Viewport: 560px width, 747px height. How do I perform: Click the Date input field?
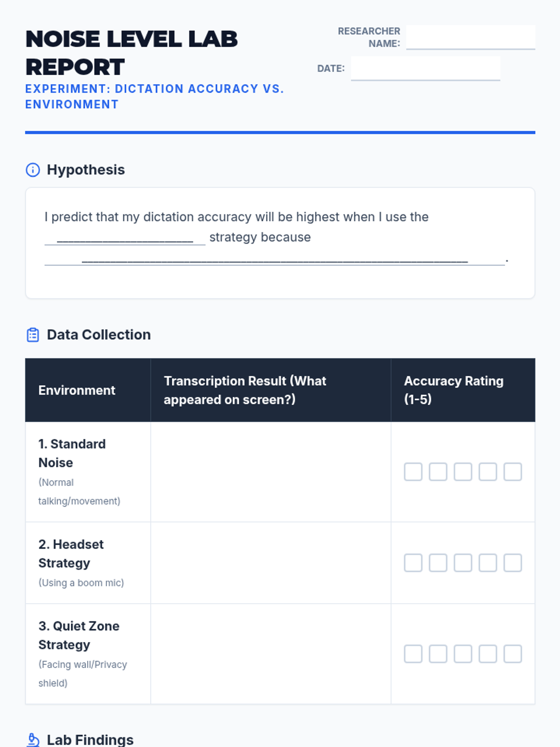(x=425, y=68)
